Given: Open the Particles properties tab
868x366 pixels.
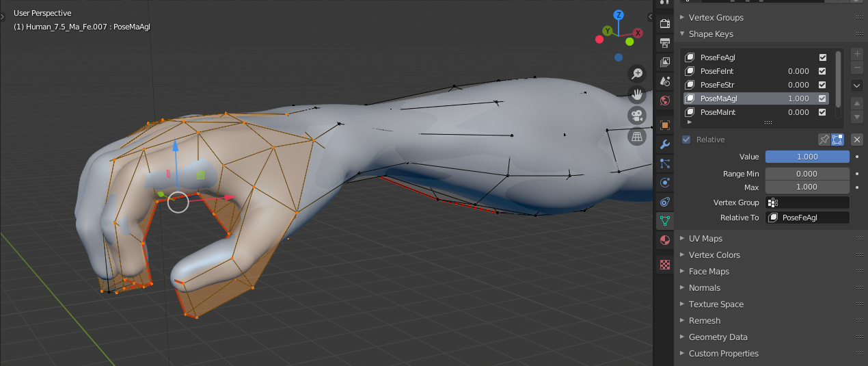Looking at the screenshot, I should [x=664, y=164].
